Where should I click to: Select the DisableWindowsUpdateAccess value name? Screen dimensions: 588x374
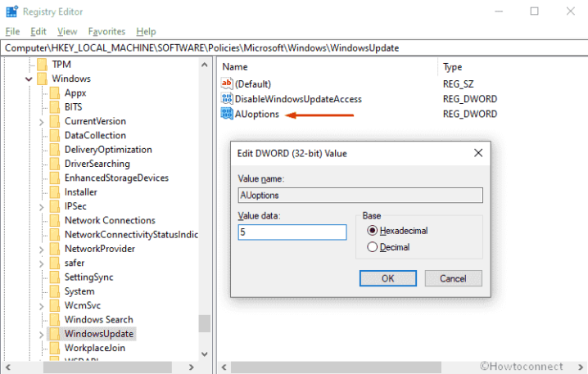(x=298, y=99)
